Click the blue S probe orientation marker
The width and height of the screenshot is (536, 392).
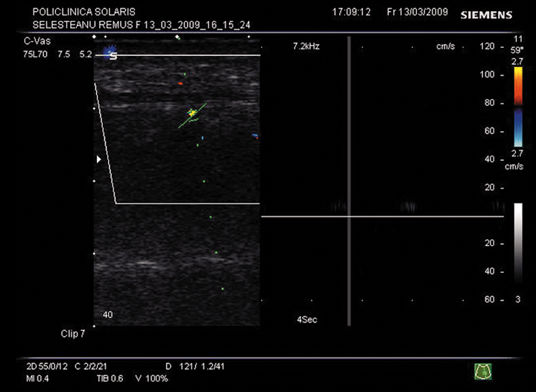point(113,54)
